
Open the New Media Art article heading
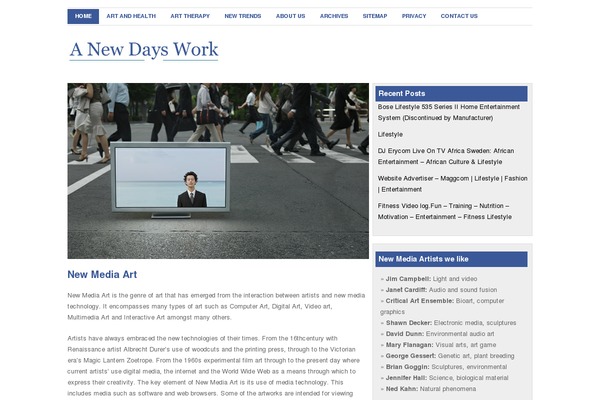click(102, 274)
